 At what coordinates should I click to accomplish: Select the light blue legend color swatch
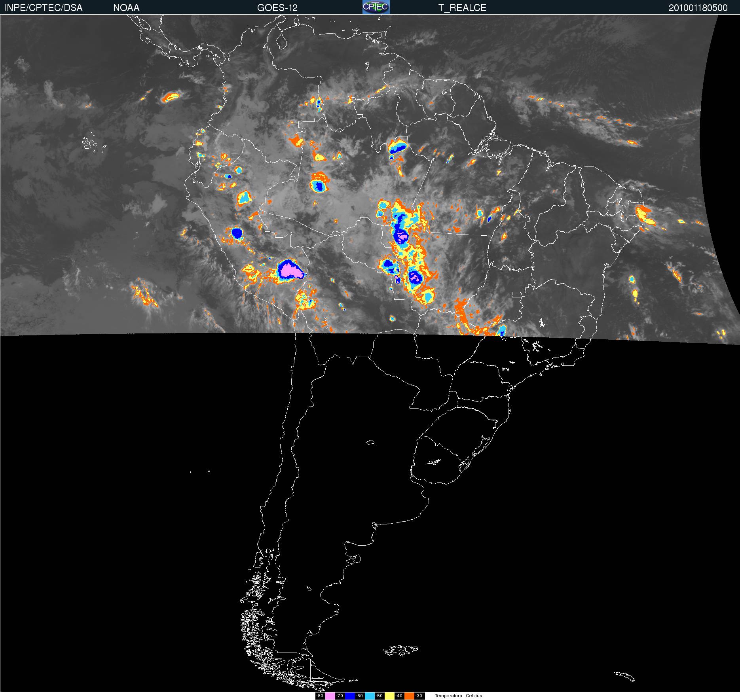370,696
